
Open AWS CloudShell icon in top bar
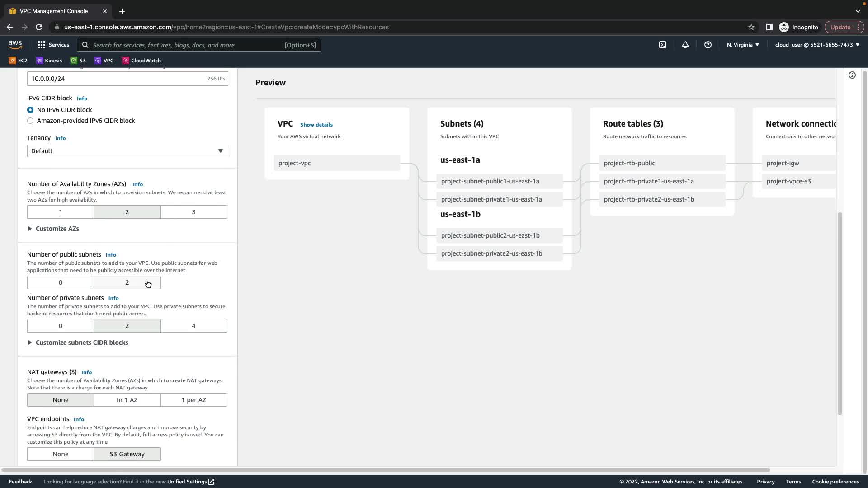pos(663,45)
